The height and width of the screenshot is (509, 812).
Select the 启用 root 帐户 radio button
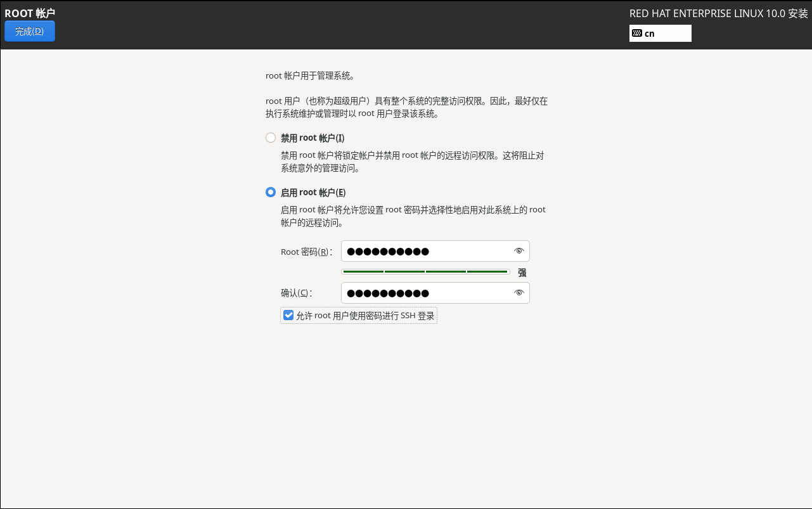[271, 192]
